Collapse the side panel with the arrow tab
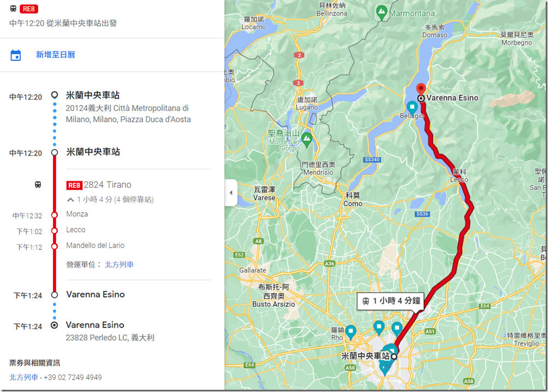The image size is (548, 392). pos(231,192)
